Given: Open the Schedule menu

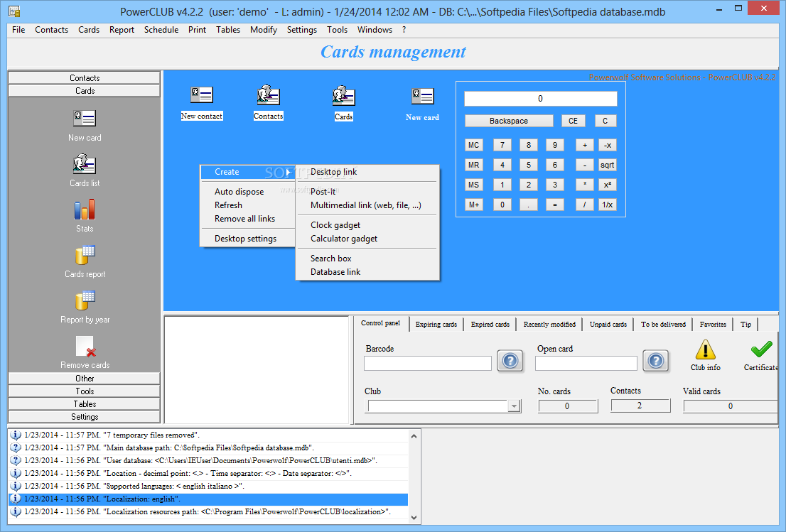Looking at the screenshot, I should point(161,30).
